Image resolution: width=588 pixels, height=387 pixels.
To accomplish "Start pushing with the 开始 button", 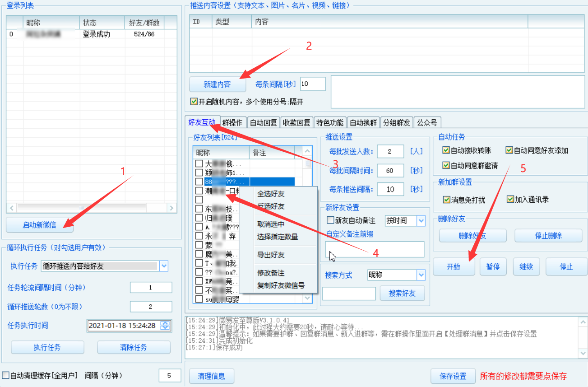I will (454, 266).
